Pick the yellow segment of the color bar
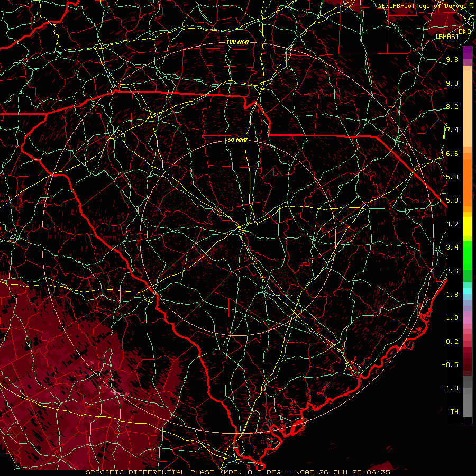476x476 pixels. pyautogui.click(x=467, y=226)
